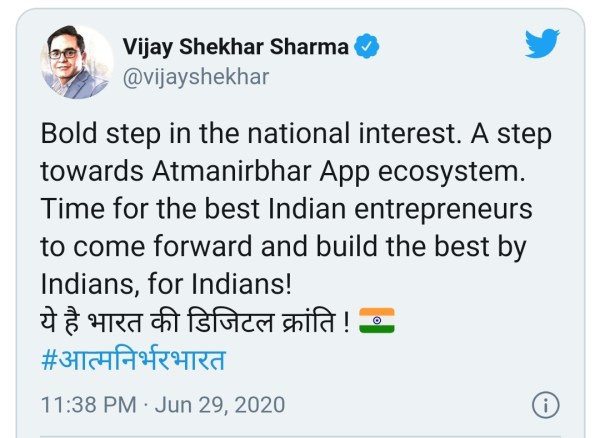Screen dimensions: 600x438
Task: Open the tweet info icon
Action: tap(544, 405)
